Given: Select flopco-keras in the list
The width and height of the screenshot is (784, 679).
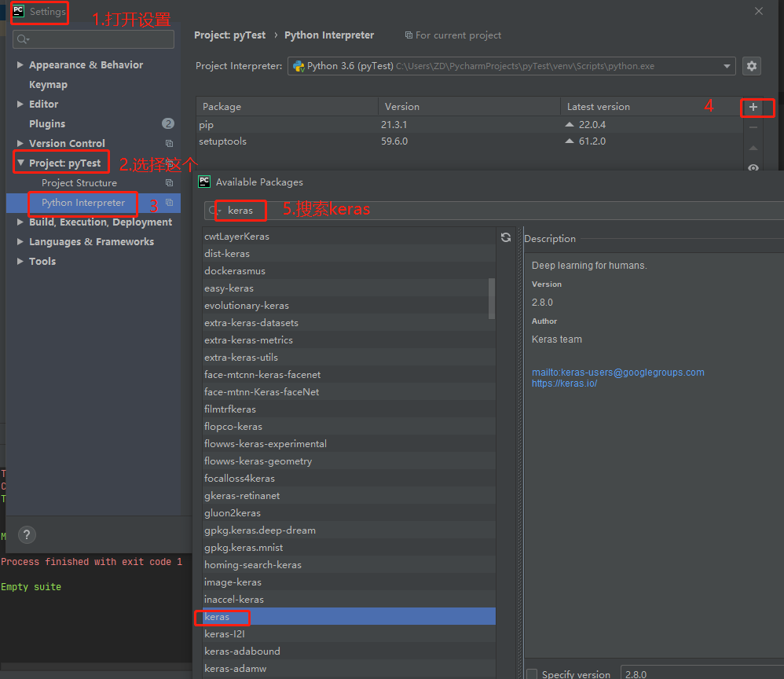Looking at the screenshot, I should (349, 426).
